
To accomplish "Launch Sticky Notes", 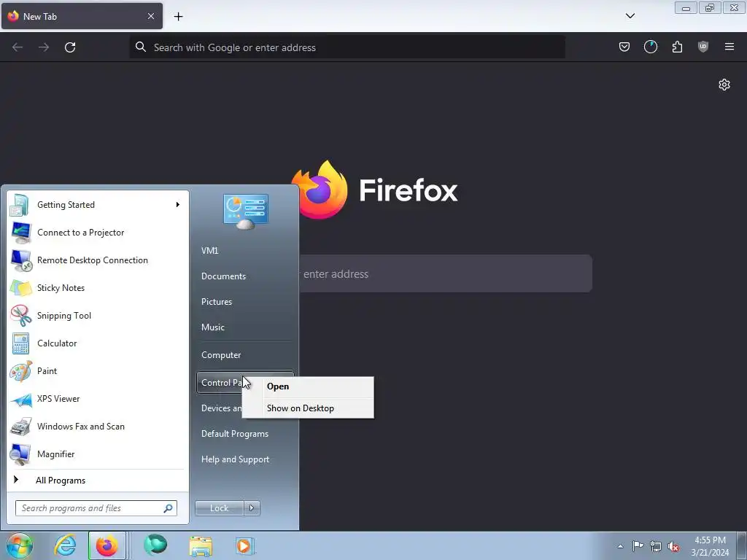I will point(98,287).
